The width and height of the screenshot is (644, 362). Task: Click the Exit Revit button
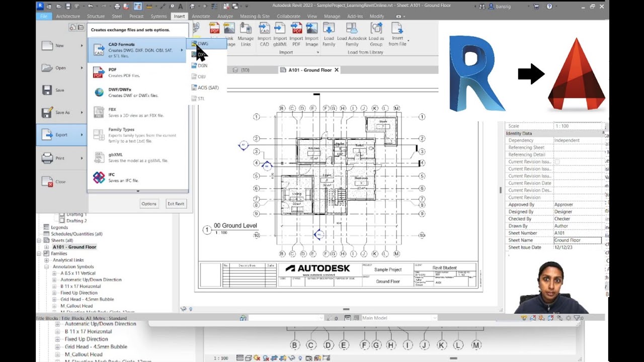pos(176,204)
